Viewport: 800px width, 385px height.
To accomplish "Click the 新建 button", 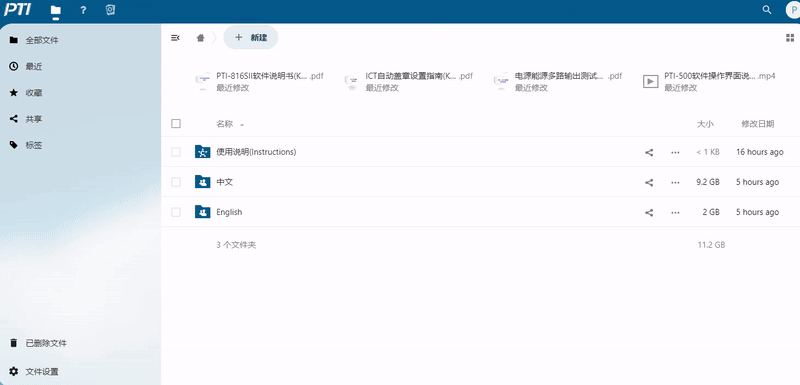I will point(251,38).
